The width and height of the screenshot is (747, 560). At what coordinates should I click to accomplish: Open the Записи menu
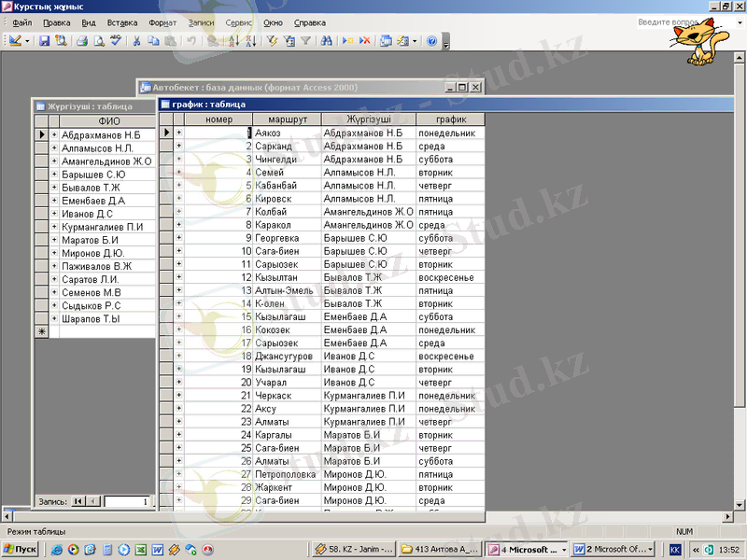200,21
